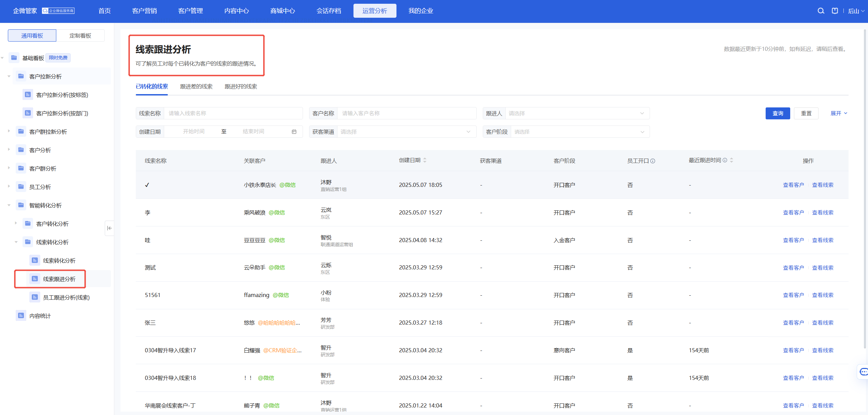The height and width of the screenshot is (415, 868).
Task: Collapse the 线索转化分析 folder arrow
Action: point(16,242)
